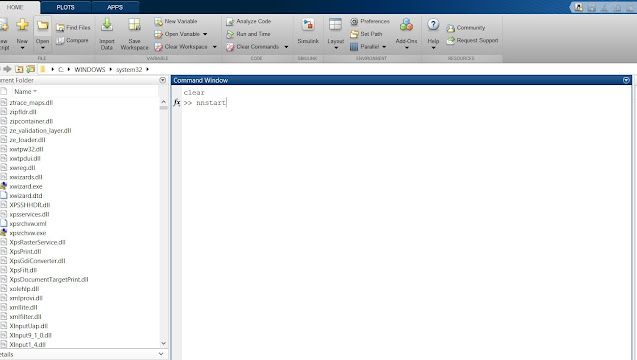The height and width of the screenshot is (360, 637).
Task: Click in the Command Window prompt line
Action: click(406, 102)
